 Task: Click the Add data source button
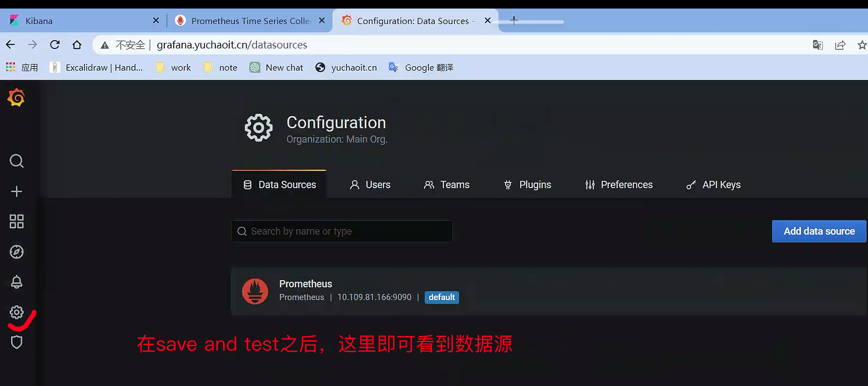pos(819,231)
